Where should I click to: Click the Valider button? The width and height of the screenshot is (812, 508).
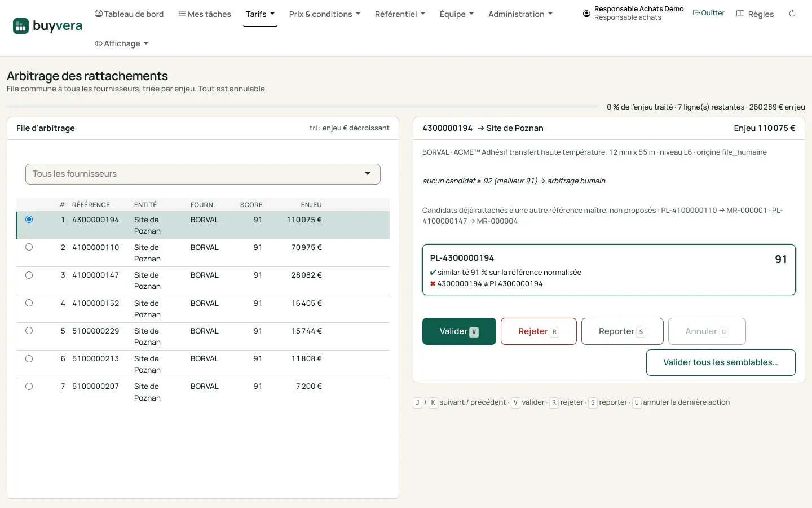[x=459, y=331]
